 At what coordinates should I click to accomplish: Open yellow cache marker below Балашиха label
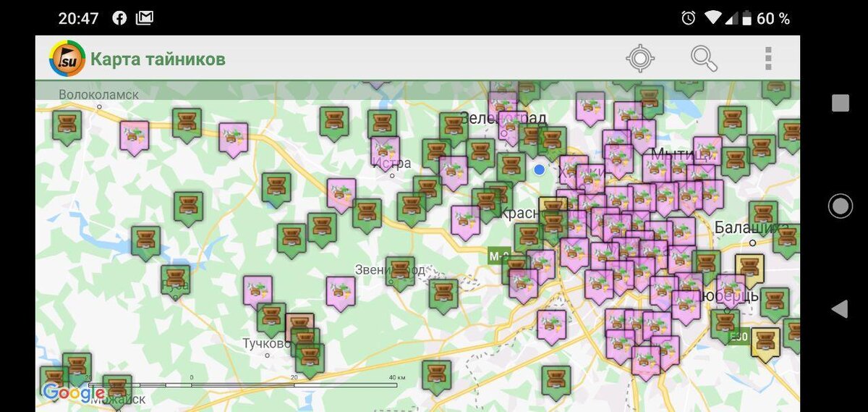(x=749, y=269)
